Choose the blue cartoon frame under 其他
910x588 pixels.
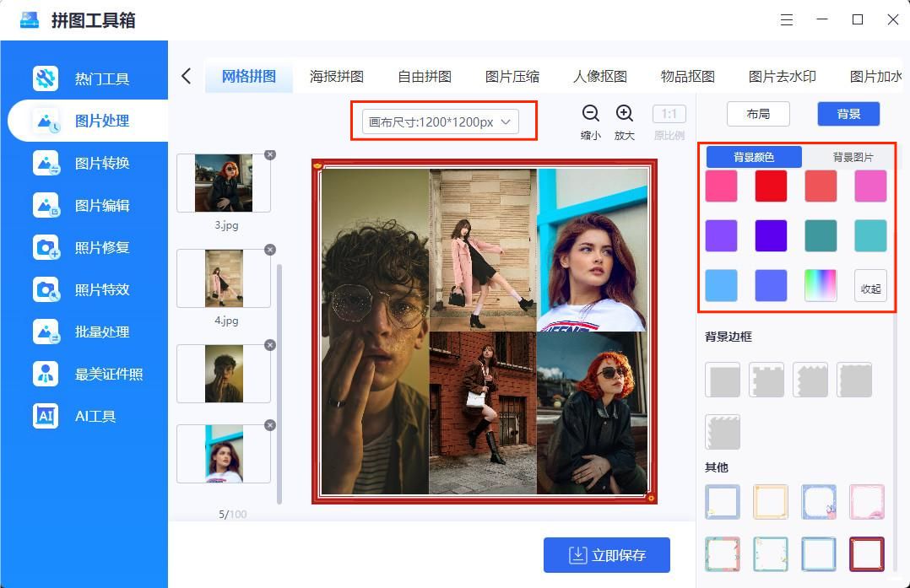click(819, 502)
